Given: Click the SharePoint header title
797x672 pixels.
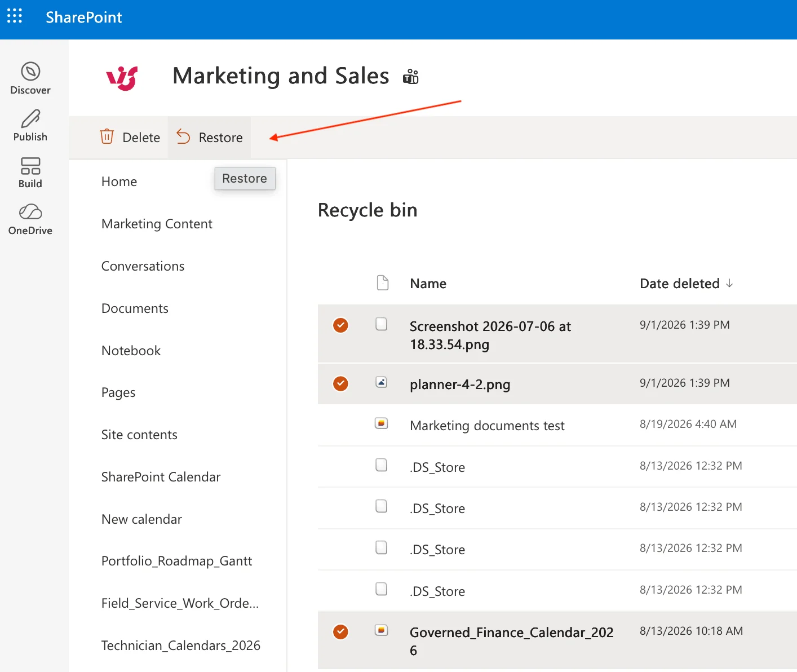Looking at the screenshot, I should [84, 17].
